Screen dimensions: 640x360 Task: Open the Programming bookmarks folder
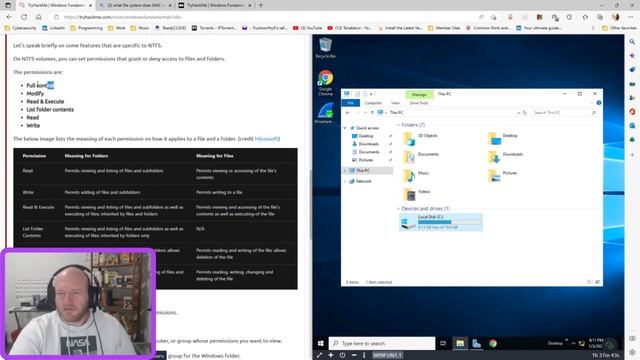tap(87, 28)
